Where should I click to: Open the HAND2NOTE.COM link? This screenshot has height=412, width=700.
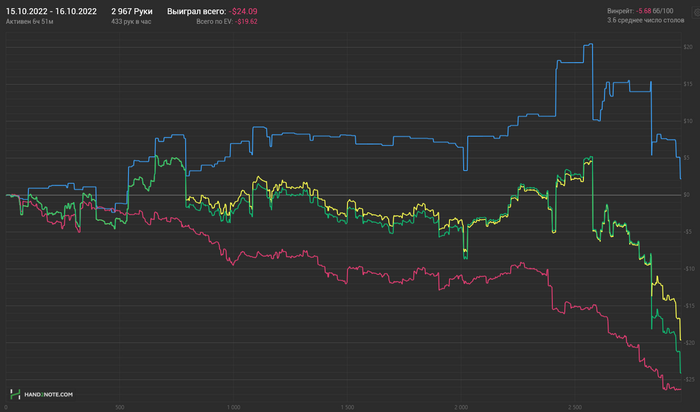(48, 395)
